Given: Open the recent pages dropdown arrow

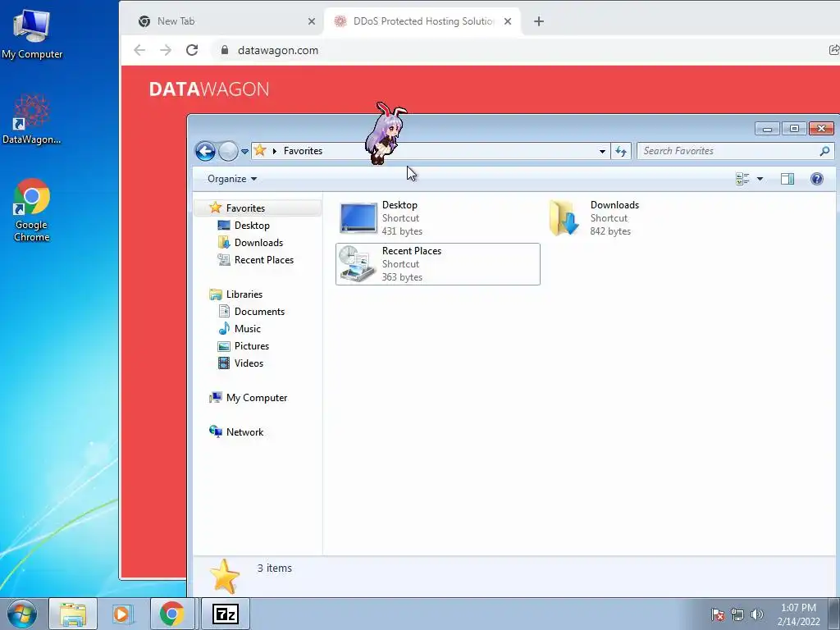Looking at the screenshot, I should click(244, 152).
